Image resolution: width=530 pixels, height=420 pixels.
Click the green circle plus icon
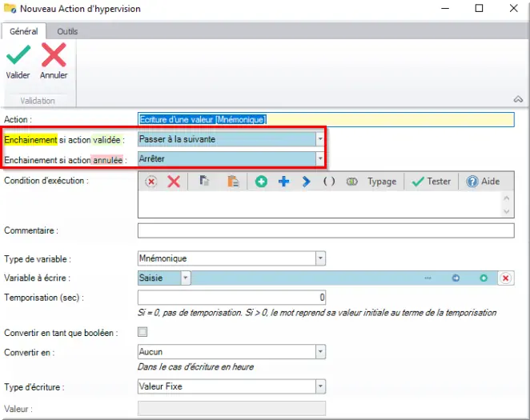261,182
